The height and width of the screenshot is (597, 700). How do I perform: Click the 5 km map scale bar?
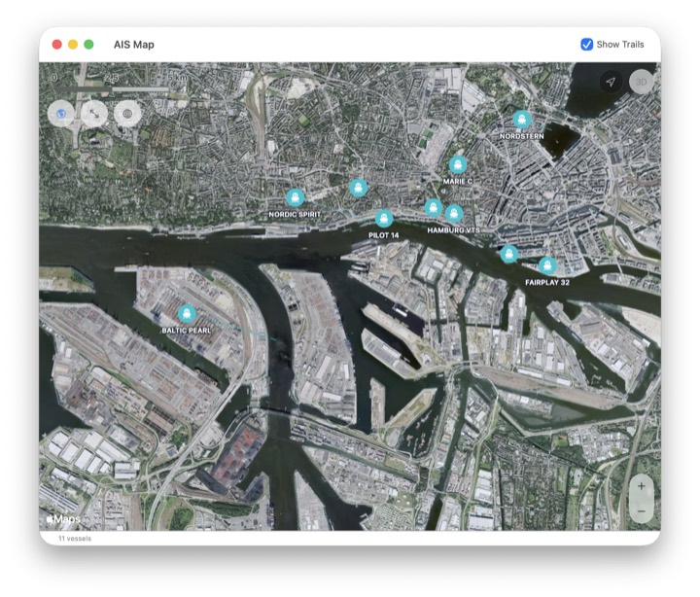point(112,89)
